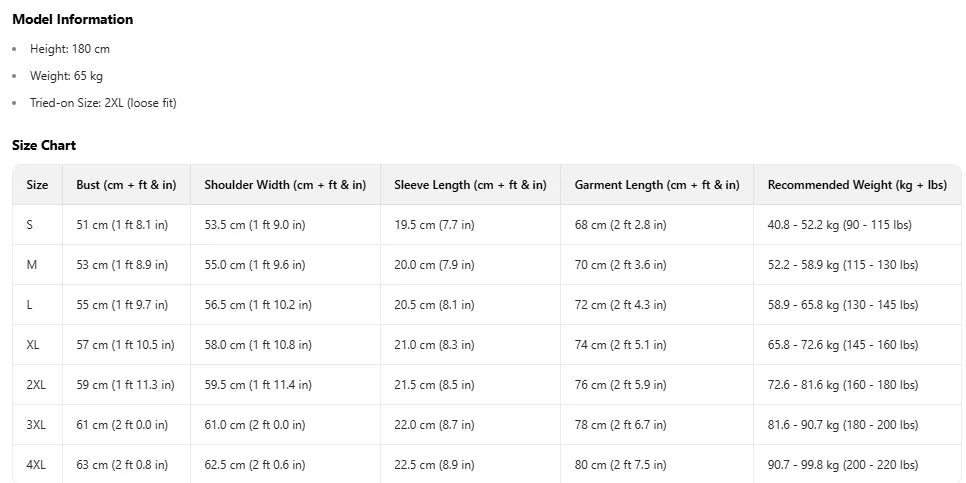The image size is (966, 483).
Task: Click the 58.9 - 65.8 kg weight cell
Action: pyautogui.click(x=843, y=305)
